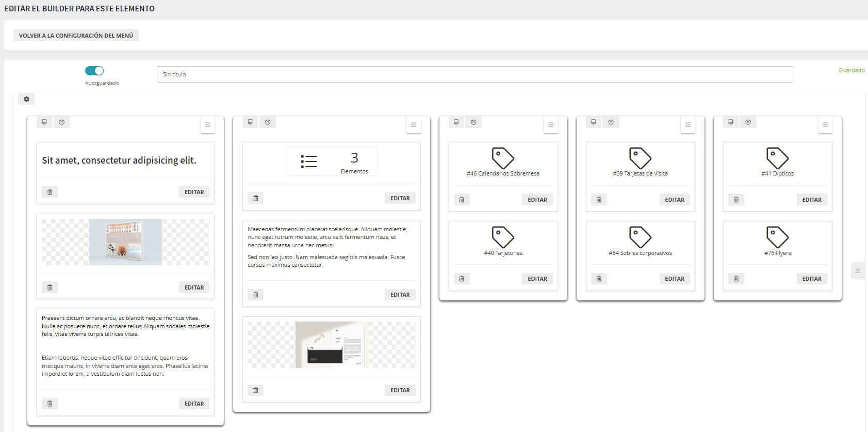Viewport: 868px width, 432px height.
Task: Edit the #39 Tarjetas de Visita element
Action: (x=674, y=200)
